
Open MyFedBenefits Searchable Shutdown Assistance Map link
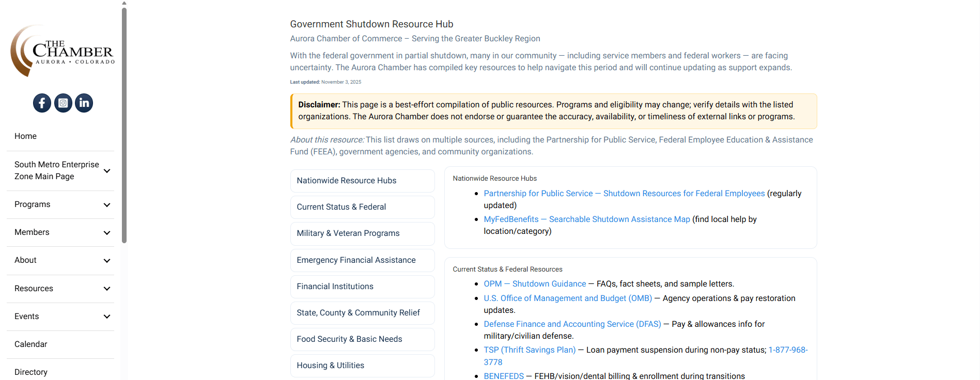[x=587, y=219]
